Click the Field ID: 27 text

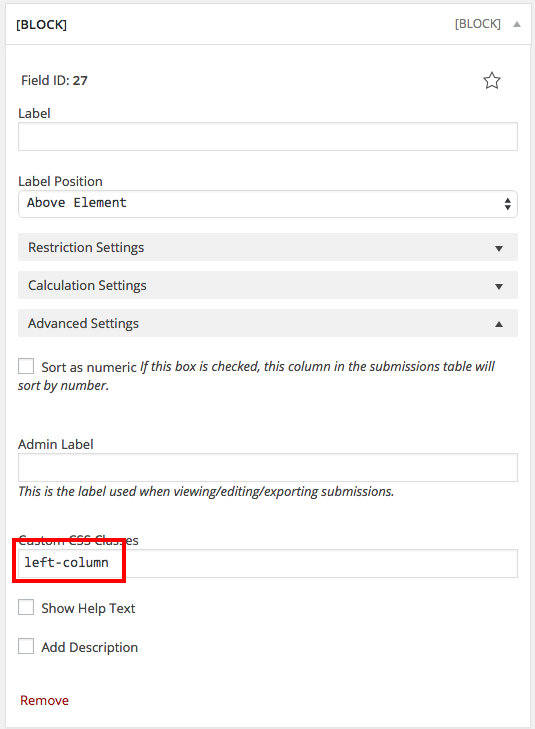(54, 80)
